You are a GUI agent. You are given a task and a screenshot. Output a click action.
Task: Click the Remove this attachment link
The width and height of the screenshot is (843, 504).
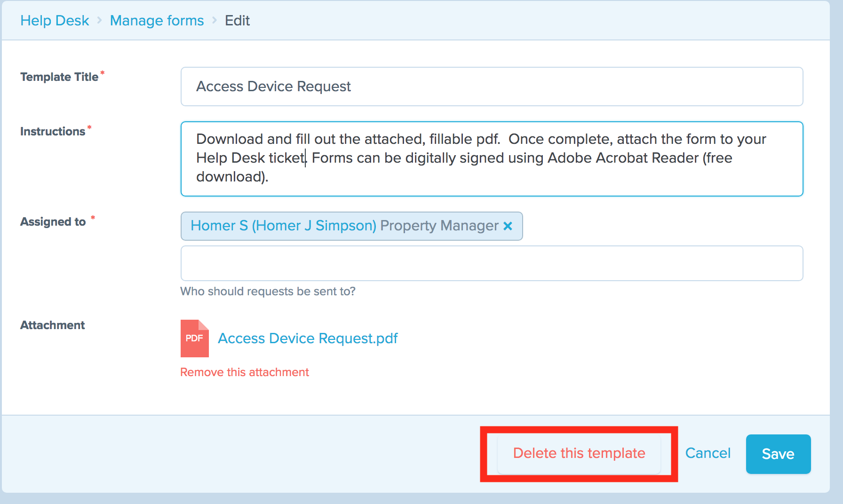[244, 372]
